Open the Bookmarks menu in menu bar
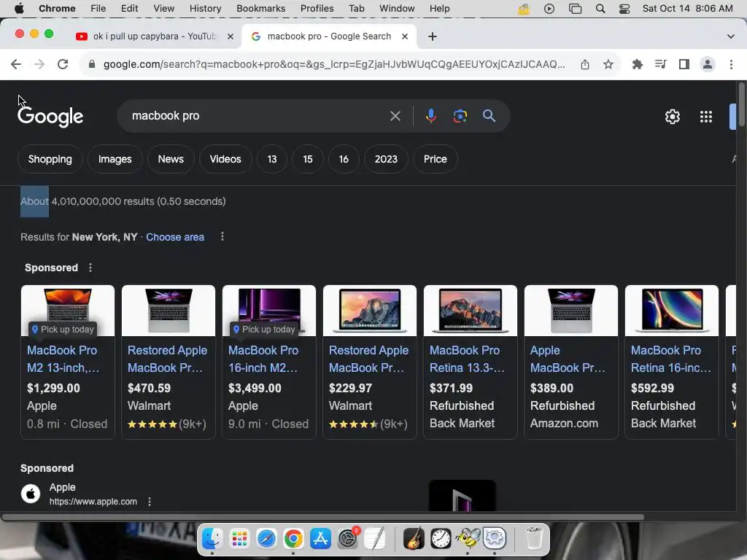 (260, 9)
